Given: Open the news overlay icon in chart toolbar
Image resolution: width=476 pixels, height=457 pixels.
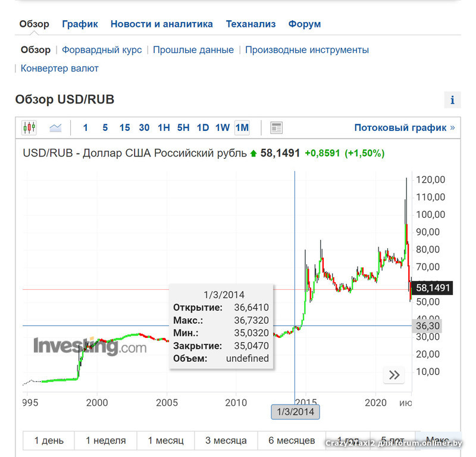Looking at the screenshot, I should tap(276, 128).
